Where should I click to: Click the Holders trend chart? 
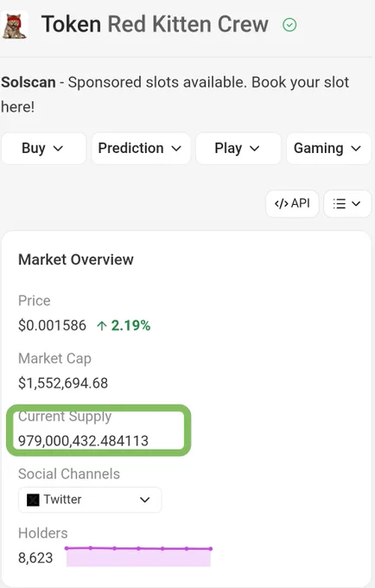pyautogui.click(x=138, y=557)
